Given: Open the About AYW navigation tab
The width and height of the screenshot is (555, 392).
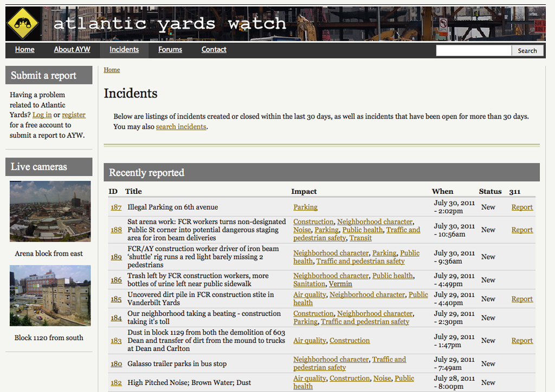Looking at the screenshot, I should tap(72, 49).
